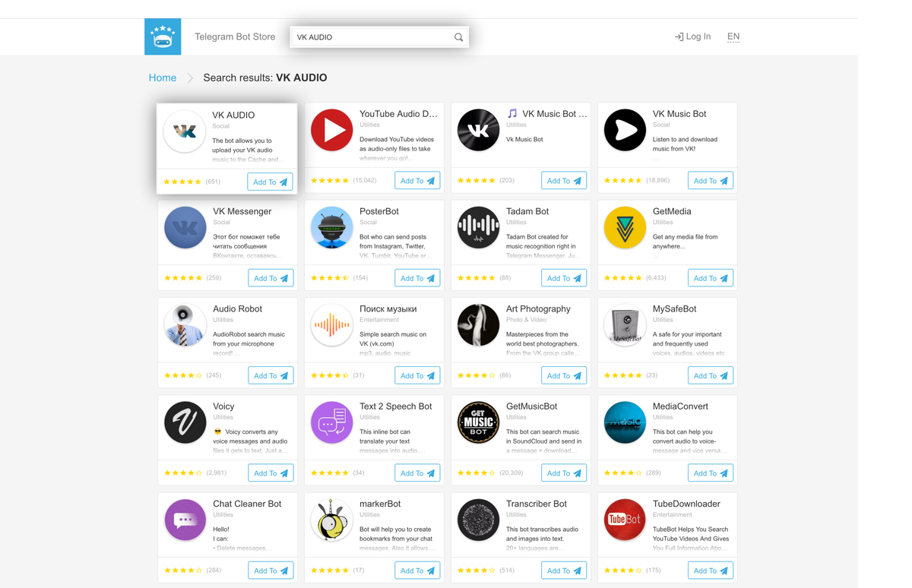This screenshot has width=912, height=588.
Task: Open the VK Messenger blue avatar
Action: 185,227
